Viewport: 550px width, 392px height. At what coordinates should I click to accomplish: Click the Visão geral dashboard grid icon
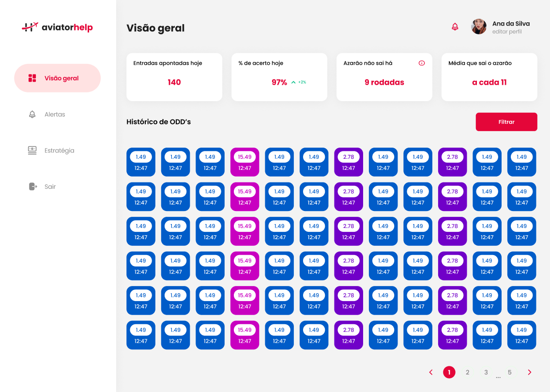32,78
